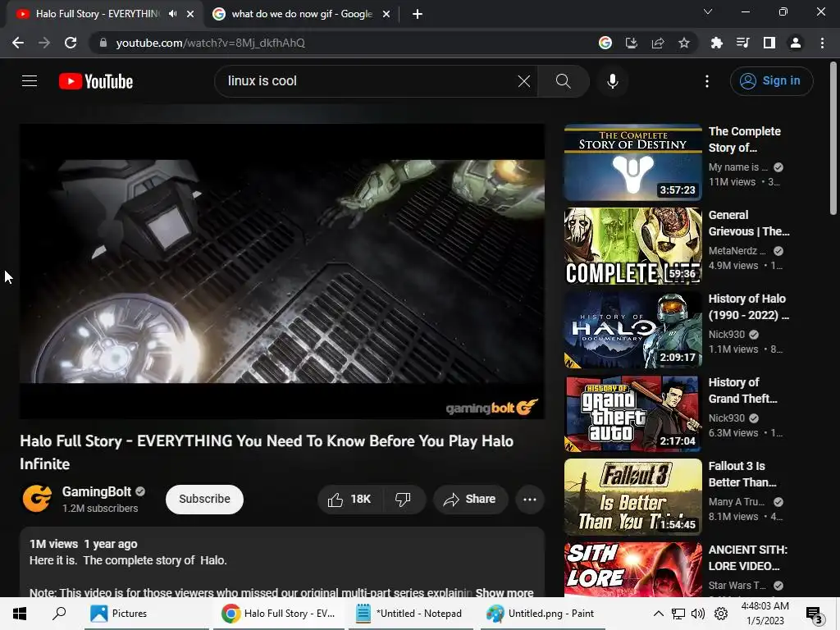This screenshot has width=840, height=630.
Task: Open Fallout 3 Is Better thumbnail
Action: [632, 496]
